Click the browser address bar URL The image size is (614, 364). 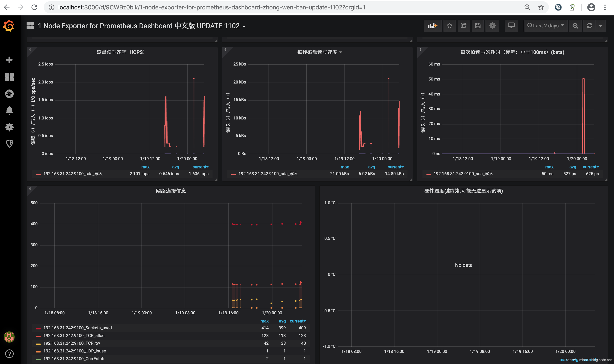click(211, 7)
